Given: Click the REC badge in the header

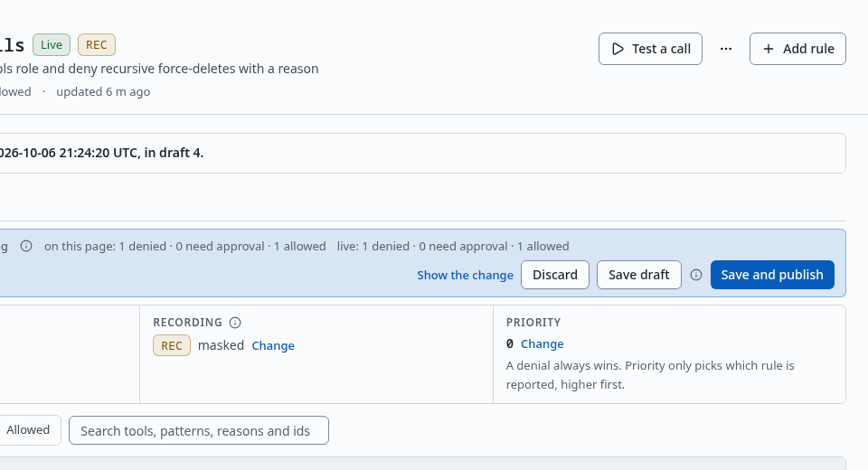Looking at the screenshot, I should [x=97, y=45].
